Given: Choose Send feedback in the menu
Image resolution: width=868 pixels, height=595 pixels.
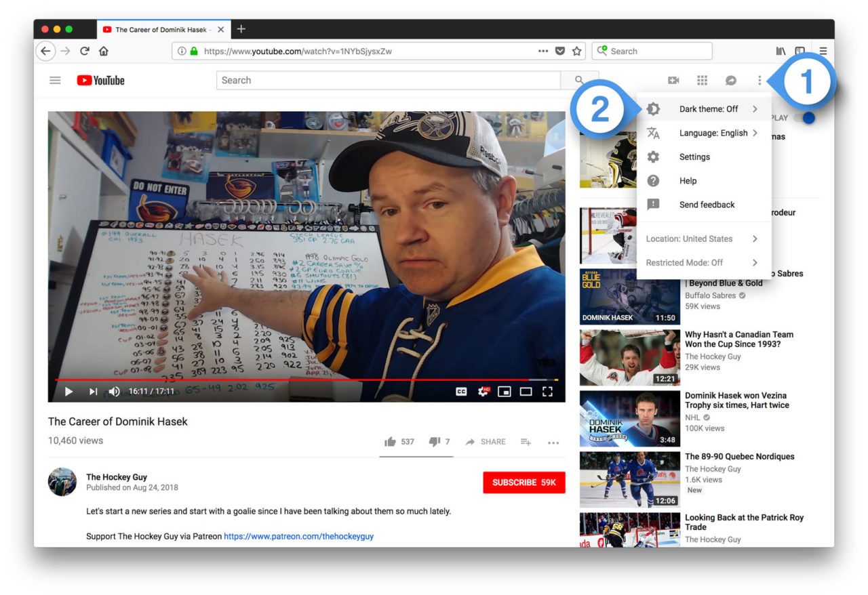Looking at the screenshot, I should 704,205.
